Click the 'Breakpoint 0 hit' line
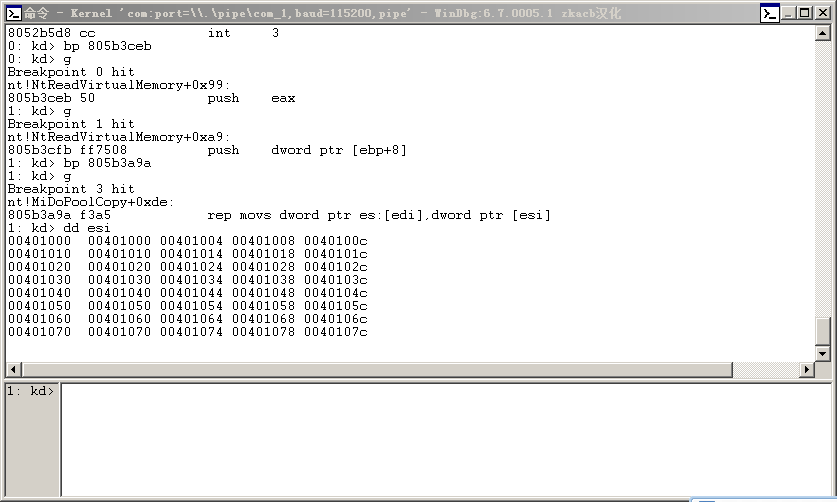 [x=71, y=72]
